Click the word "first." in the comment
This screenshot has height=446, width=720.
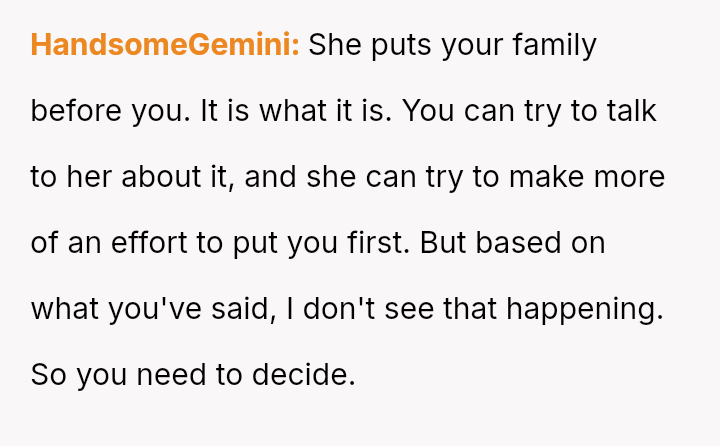coord(385,243)
